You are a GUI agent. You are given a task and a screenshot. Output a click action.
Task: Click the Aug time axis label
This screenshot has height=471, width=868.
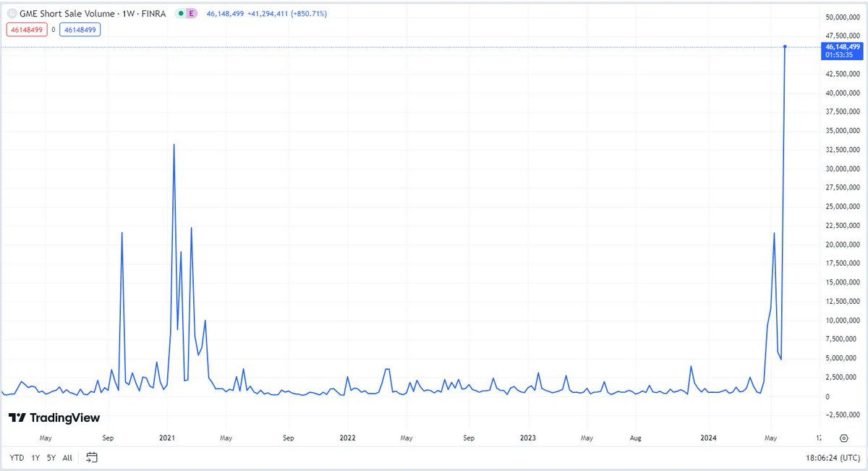pyautogui.click(x=637, y=438)
